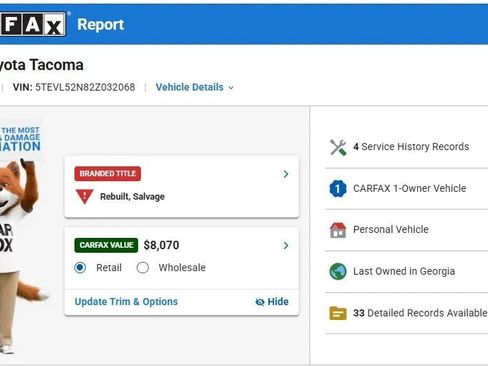This screenshot has height=366, width=488.
Task: Open the Branded Title card chevron
Action: coord(286,174)
